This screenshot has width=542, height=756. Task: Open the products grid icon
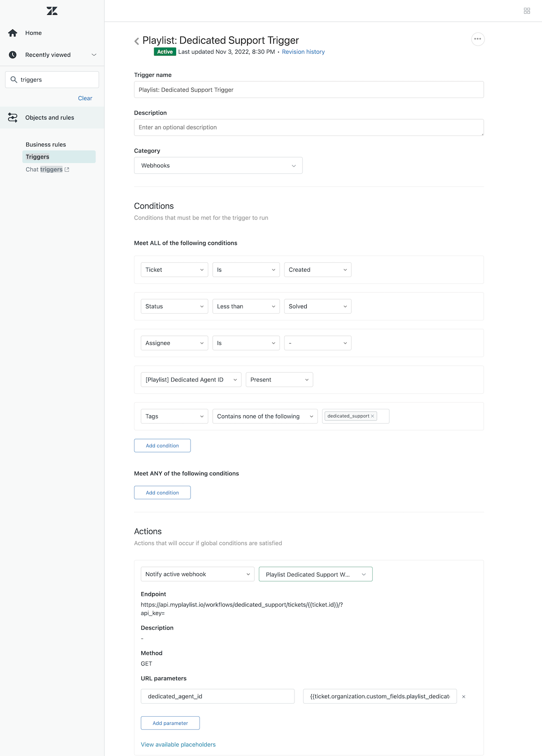(x=527, y=11)
